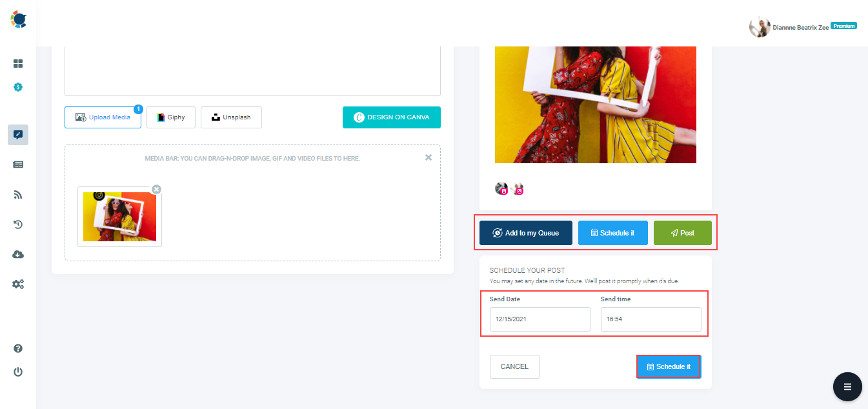Click the green Post button
Image resolution: width=868 pixels, height=409 pixels.
click(683, 233)
